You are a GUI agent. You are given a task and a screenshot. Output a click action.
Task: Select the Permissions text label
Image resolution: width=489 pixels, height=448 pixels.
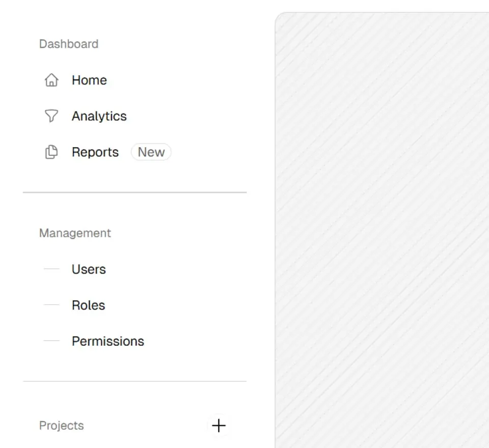108,341
